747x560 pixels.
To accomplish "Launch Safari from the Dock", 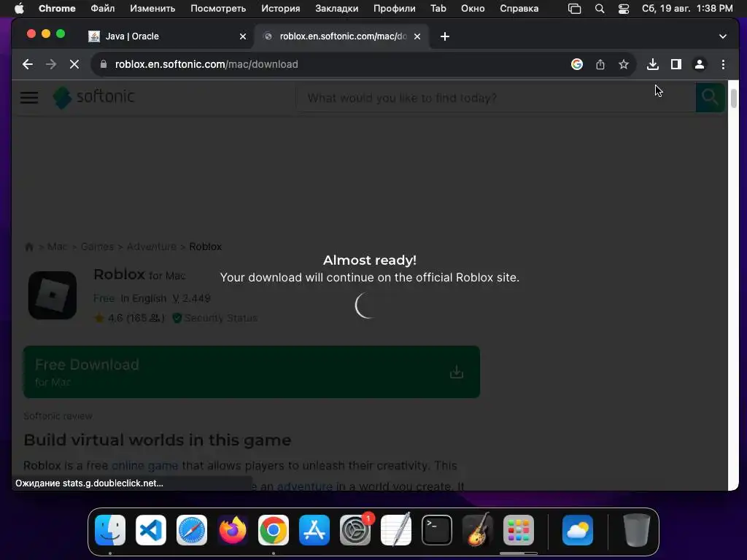I will 192,530.
